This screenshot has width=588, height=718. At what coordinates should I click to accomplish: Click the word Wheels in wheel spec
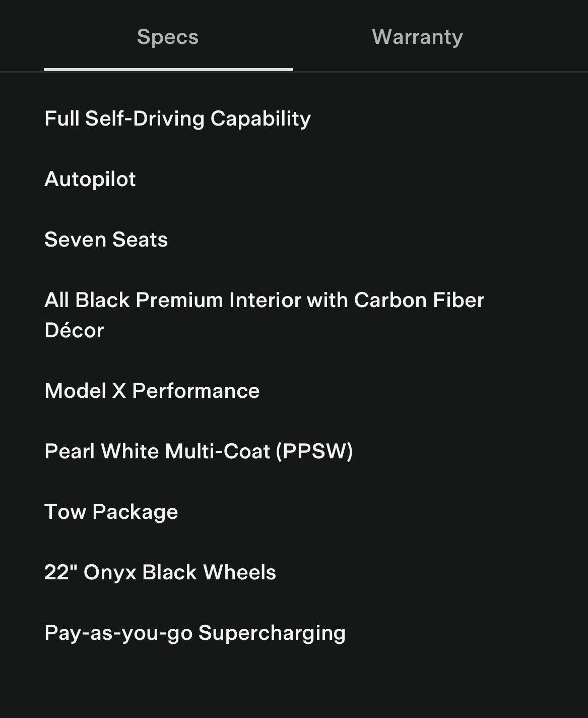(x=240, y=572)
